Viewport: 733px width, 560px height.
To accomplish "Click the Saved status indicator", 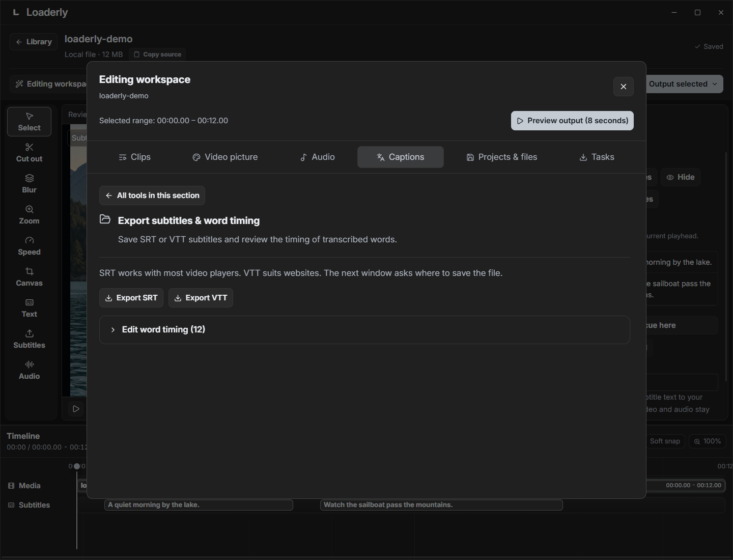I will click(709, 46).
